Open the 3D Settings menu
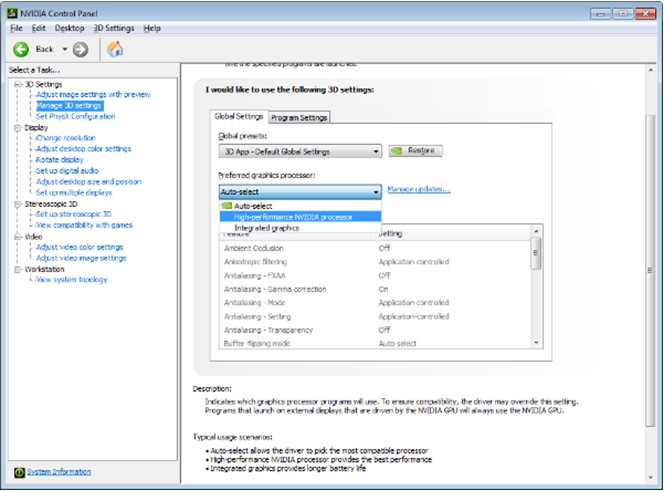The width and height of the screenshot is (664, 491). [x=113, y=28]
